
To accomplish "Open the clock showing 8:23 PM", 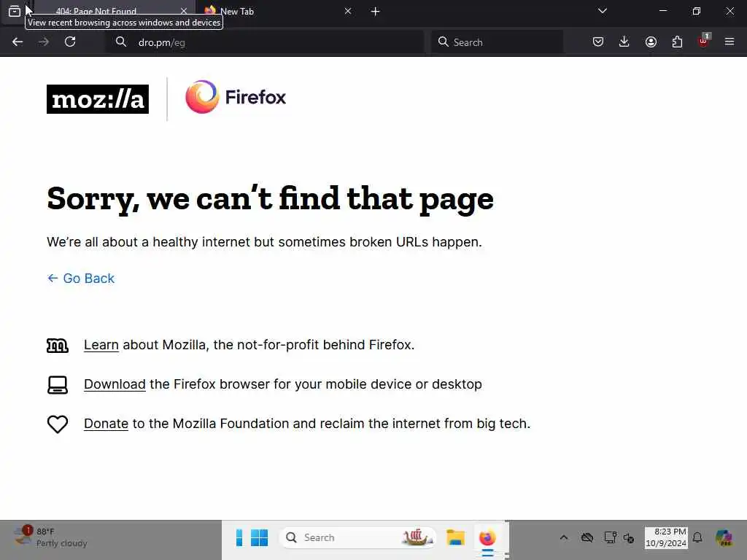I will click(x=666, y=537).
